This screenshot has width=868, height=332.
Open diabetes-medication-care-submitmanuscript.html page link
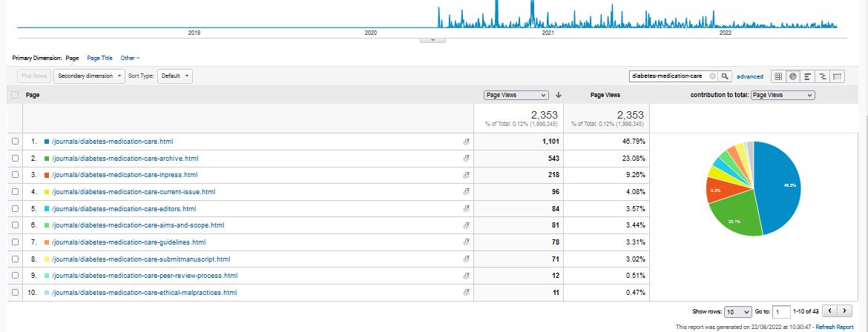[141, 259]
